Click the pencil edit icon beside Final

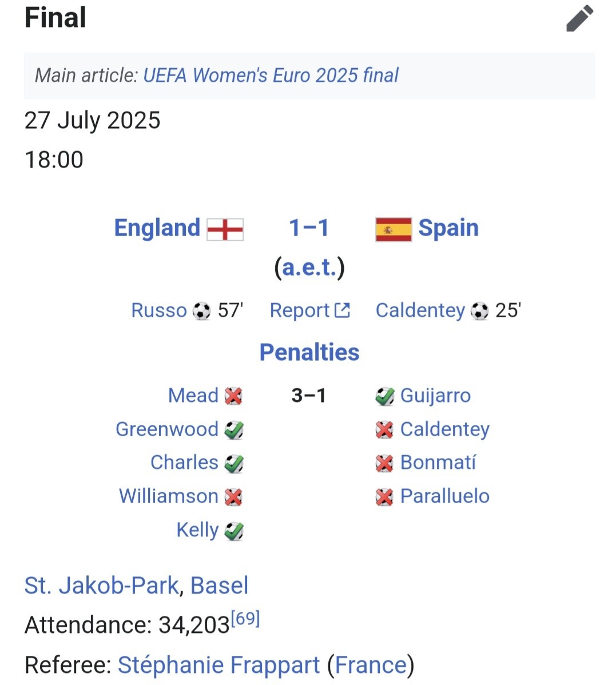580,18
